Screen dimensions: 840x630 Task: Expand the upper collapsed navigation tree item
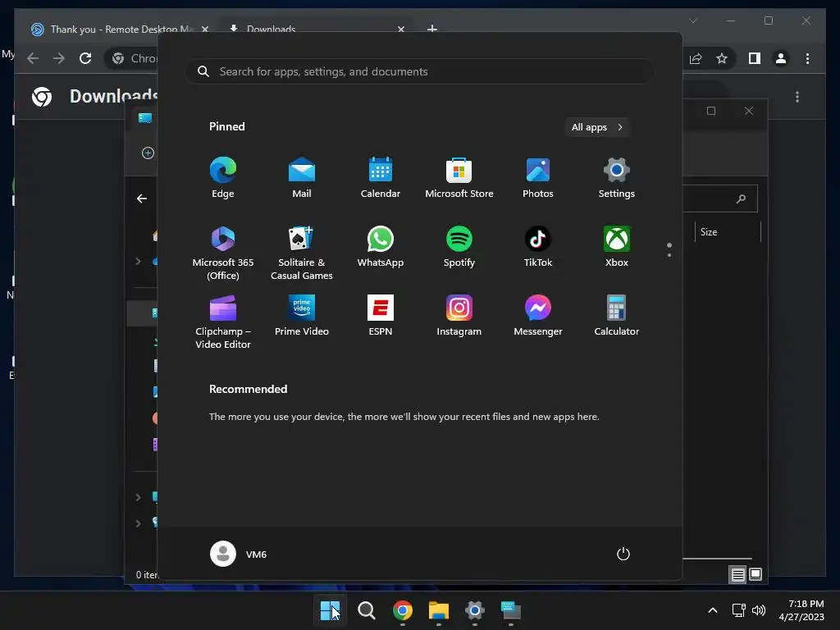(x=138, y=262)
